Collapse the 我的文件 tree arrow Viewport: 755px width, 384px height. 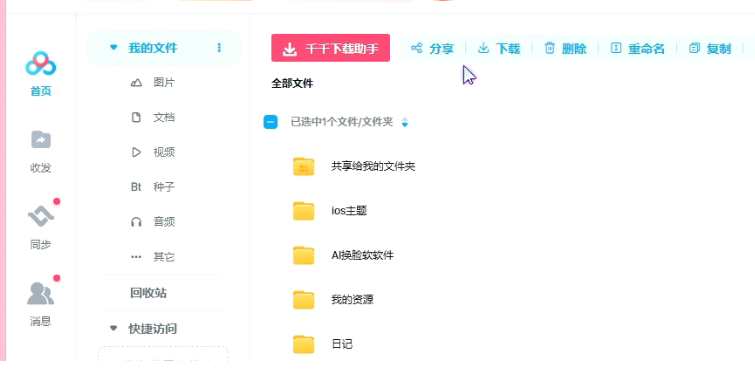tap(114, 47)
